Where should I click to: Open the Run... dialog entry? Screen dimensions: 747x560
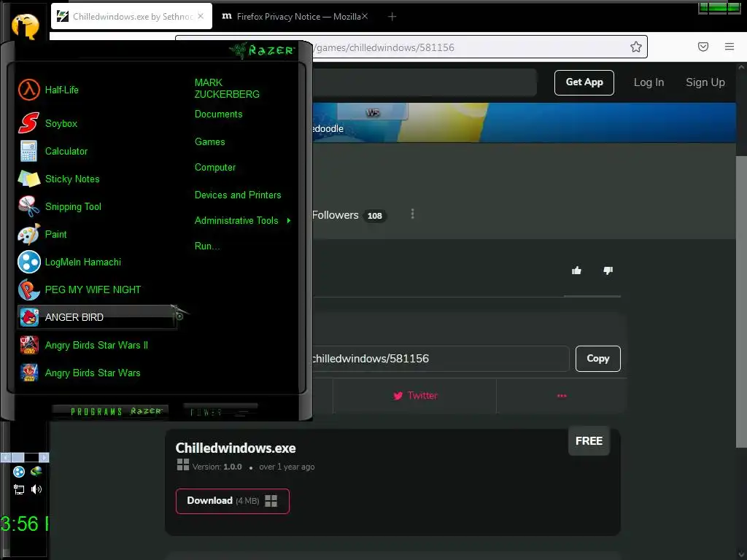[206, 246]
